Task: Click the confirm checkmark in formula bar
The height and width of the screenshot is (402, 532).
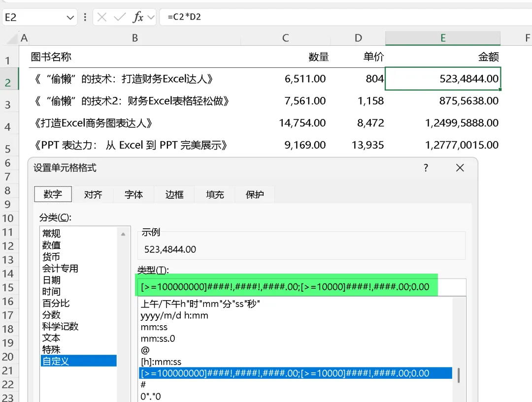Action: (120, 17)
